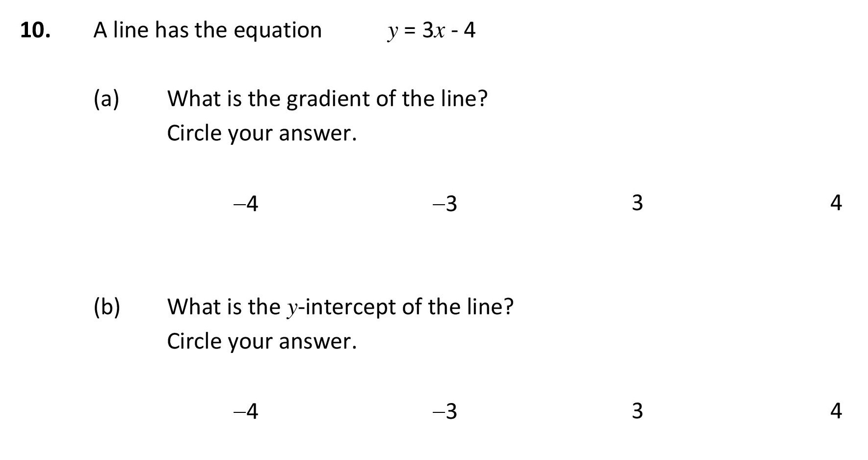Select answer −3 for the y-intercept question
The height and width of the screenshot is (460, 868).
(x=445, y=411)
